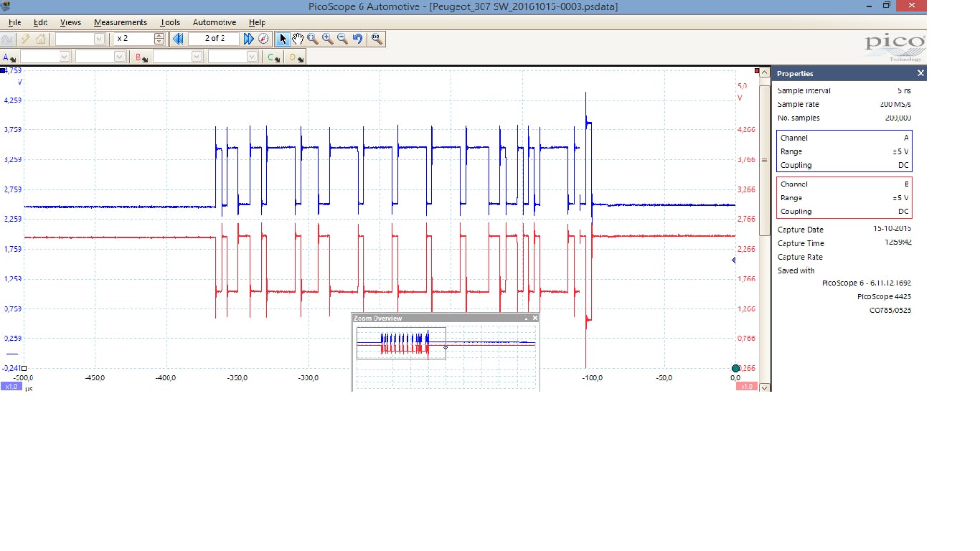The height and width of the screenshot is (551, 980).
Task: Click the zoom to full view icon
Action: pyautogui.click(x=377, y=39)
